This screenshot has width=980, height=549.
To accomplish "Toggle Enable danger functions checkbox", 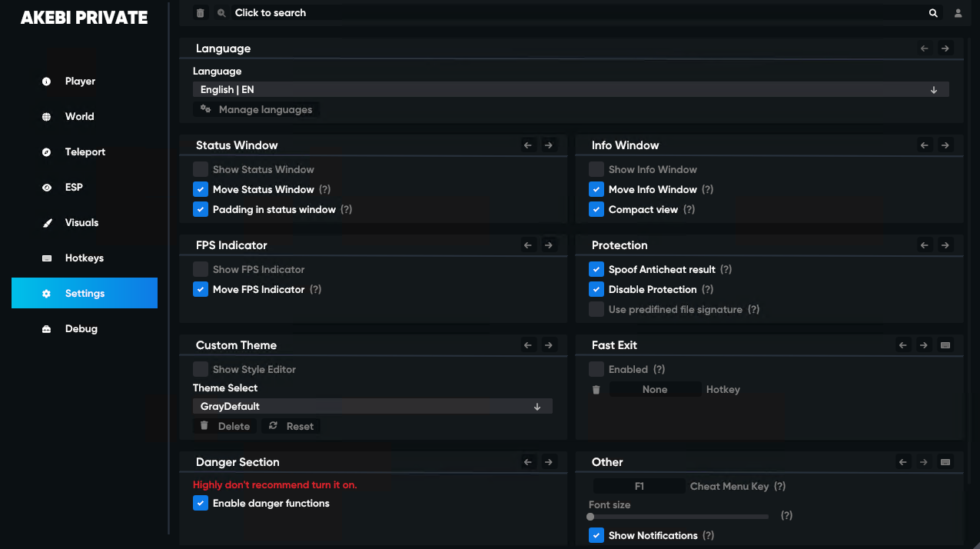I will [201, 504].
